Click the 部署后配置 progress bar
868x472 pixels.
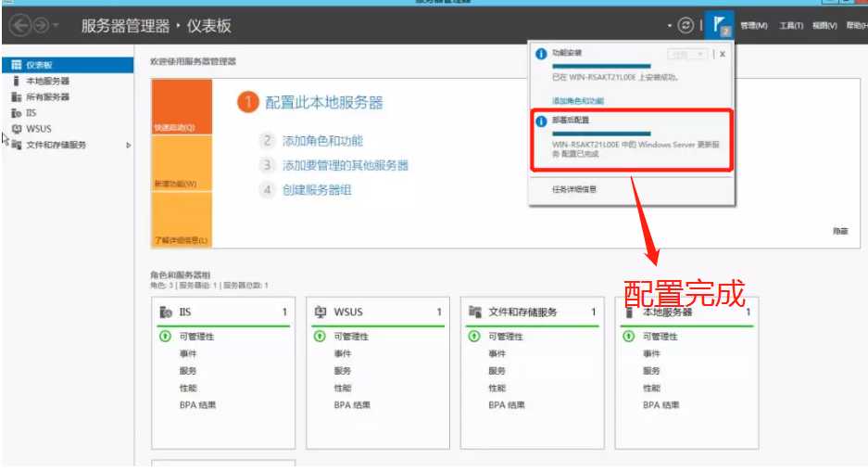coord(601,134)
